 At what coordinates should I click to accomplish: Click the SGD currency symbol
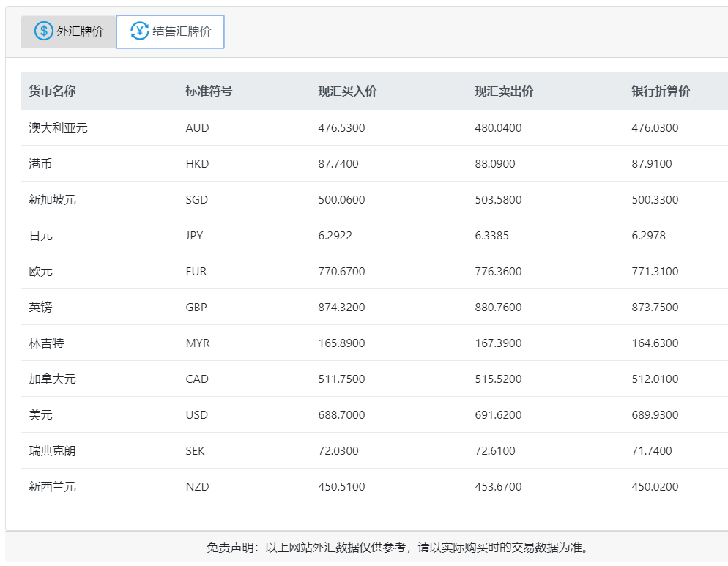(197, 200)
